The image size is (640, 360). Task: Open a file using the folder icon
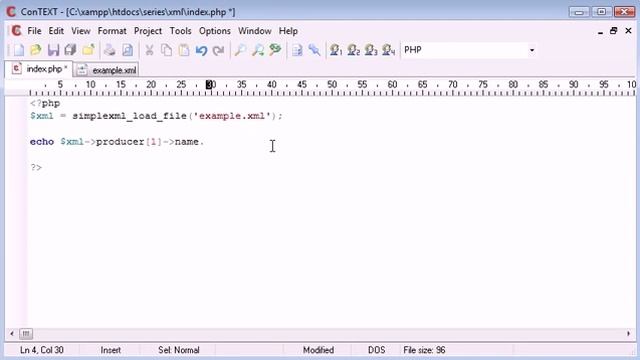[x=36, y=50]
